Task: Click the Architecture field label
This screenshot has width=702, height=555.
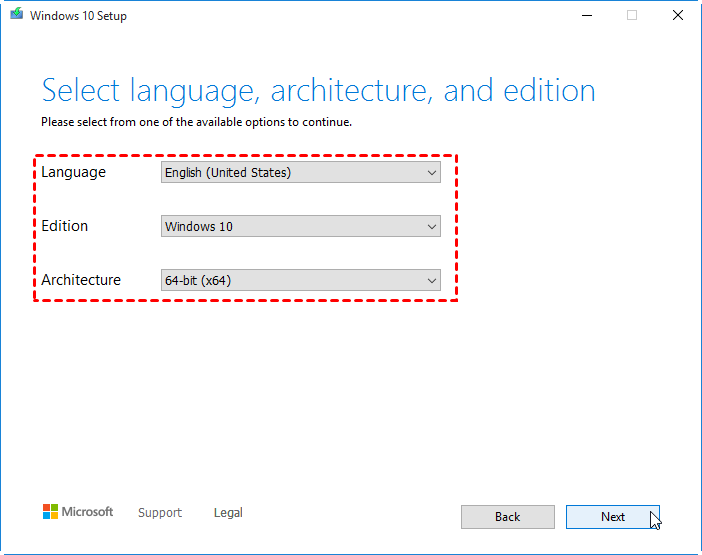Action: 81,280
